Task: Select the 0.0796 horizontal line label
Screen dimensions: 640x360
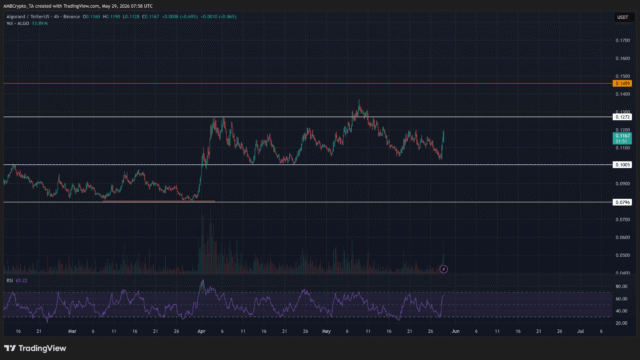Action: click(622, 202)
